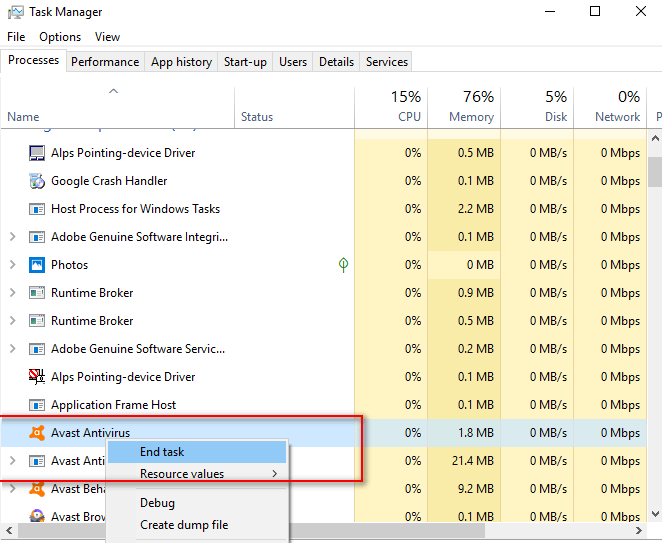Click the Application Frame Host icon
This screenshot has width=662, height=543.
pyautogui.click(x=37, y=405)
